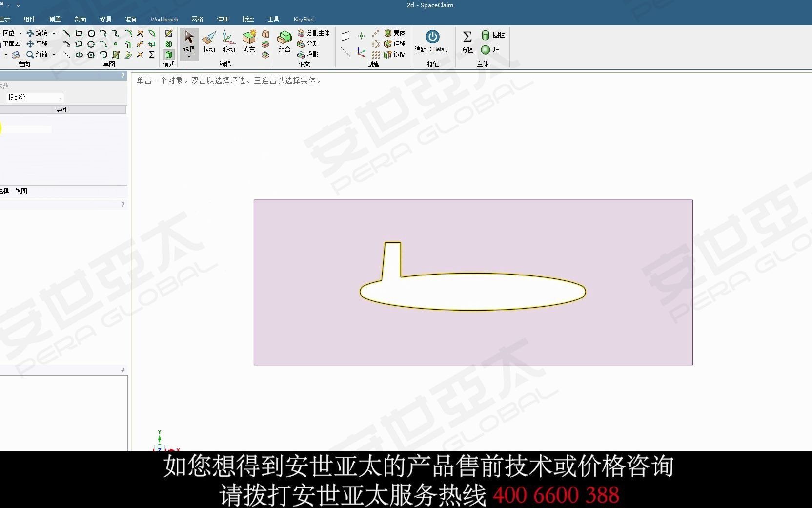Screen dimensions: 812x508
Task: Open the Workbench ribbon tab
Action: point(164,19)
